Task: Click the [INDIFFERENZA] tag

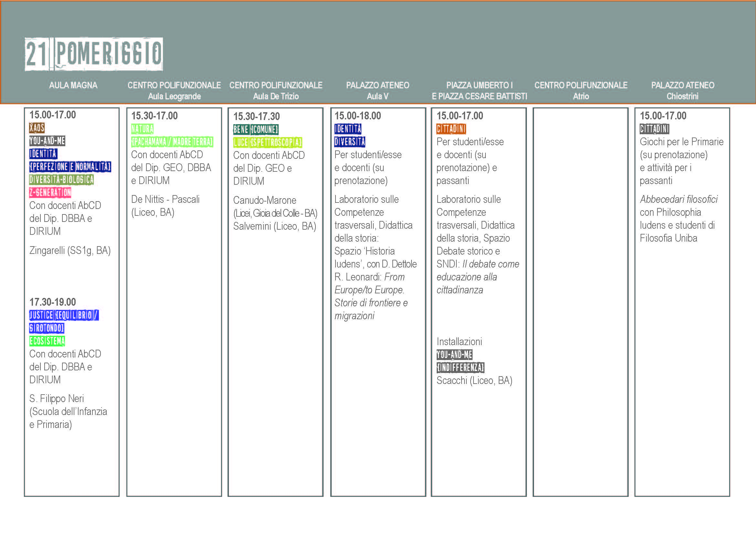Action: tap(460, 368)
